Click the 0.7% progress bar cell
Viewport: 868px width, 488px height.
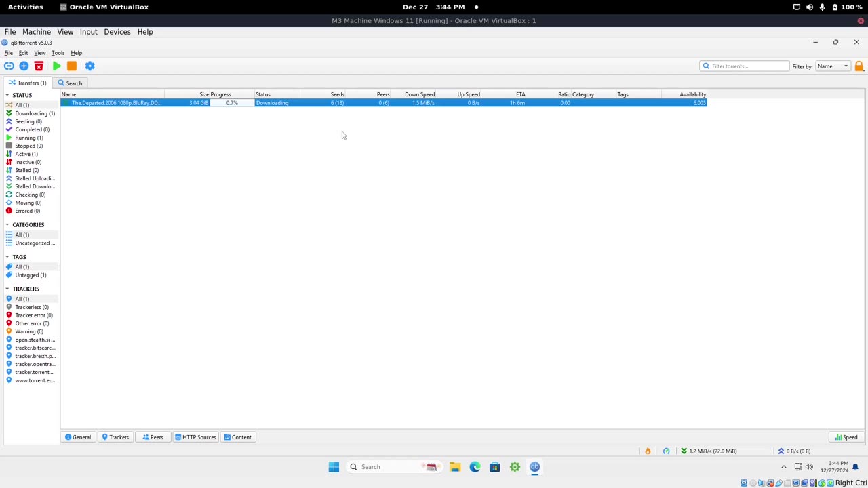tap(232, 103)
